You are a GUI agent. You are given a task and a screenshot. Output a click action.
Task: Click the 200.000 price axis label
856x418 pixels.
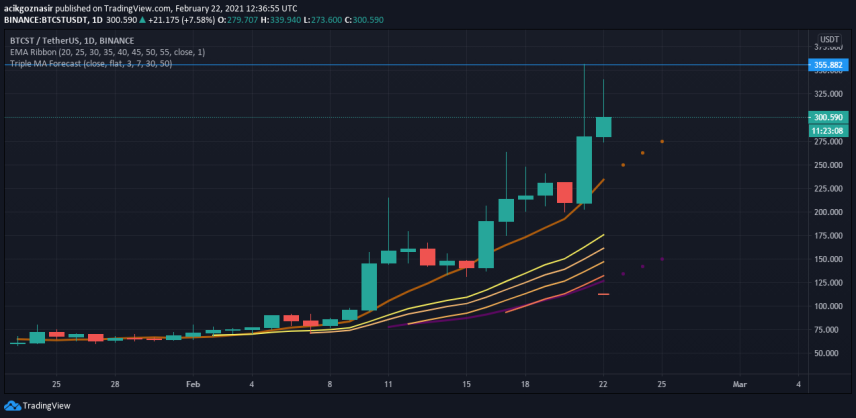pos(828,212)
